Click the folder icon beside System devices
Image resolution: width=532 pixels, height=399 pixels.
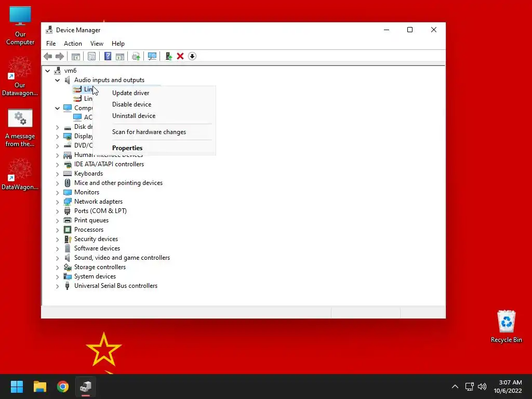pos(68,276)
